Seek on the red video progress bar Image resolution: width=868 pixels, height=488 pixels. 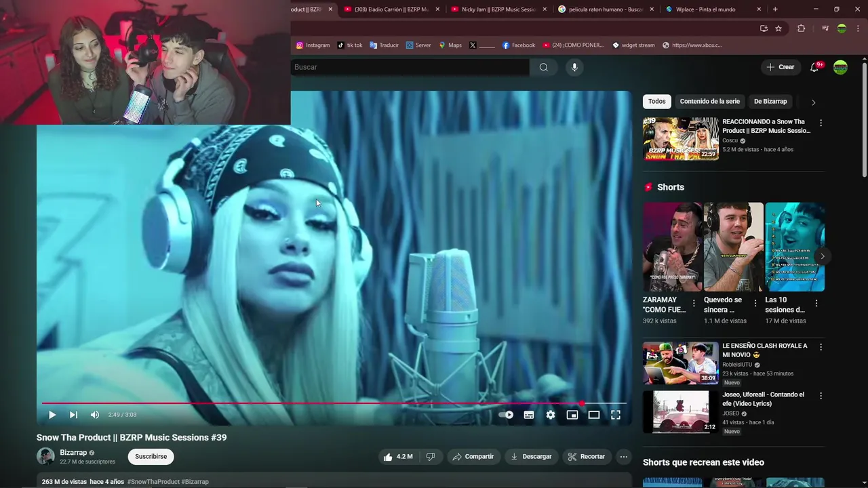point(334,404)
